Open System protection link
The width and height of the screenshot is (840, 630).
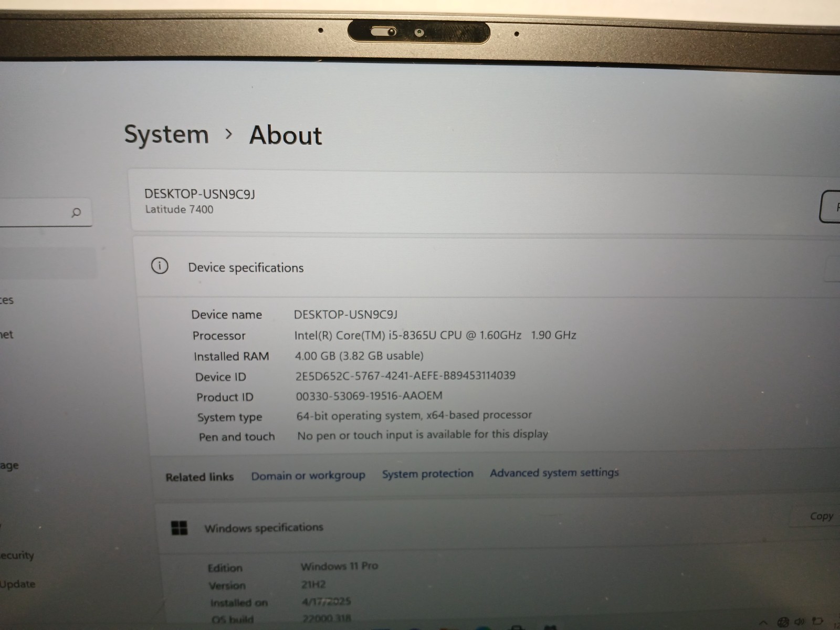click(428, 474)
